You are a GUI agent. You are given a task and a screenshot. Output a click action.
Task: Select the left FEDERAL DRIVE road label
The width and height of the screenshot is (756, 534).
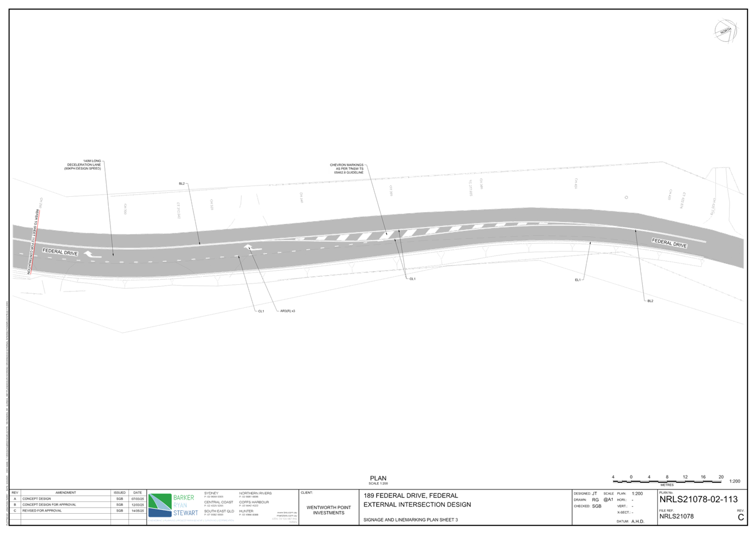[60, 251]
